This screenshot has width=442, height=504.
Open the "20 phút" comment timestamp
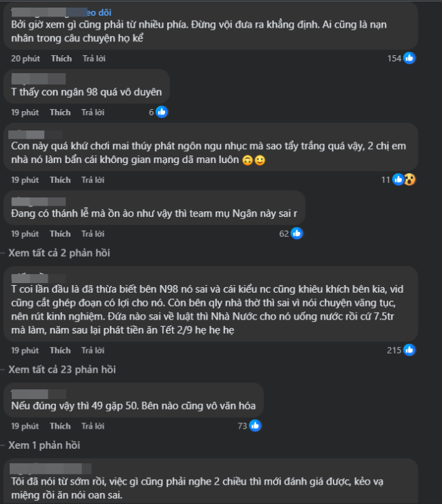pyautogui.click(x=25, y=59)
